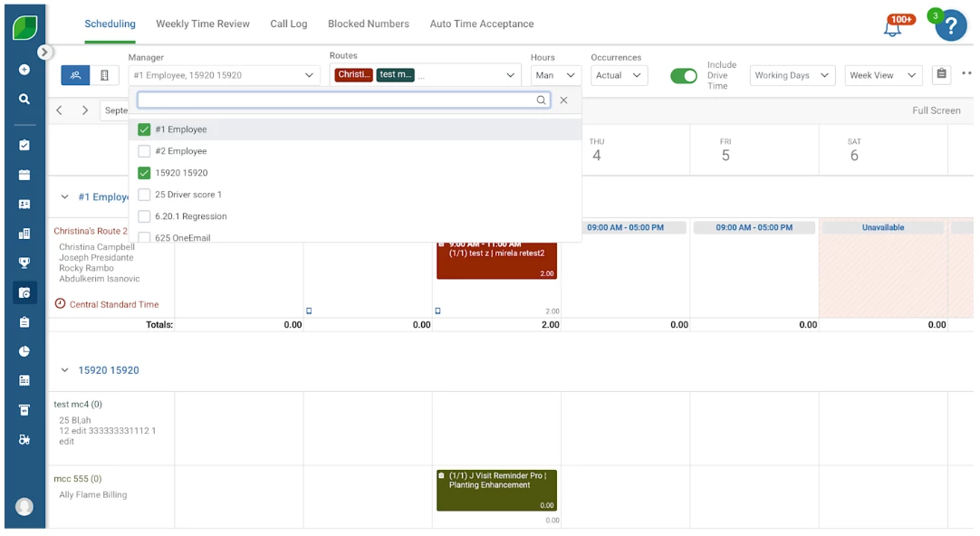Screen dimensions: 980x536
Task: Click the search magnifier in manager filter
Action: tap(541, 100)
